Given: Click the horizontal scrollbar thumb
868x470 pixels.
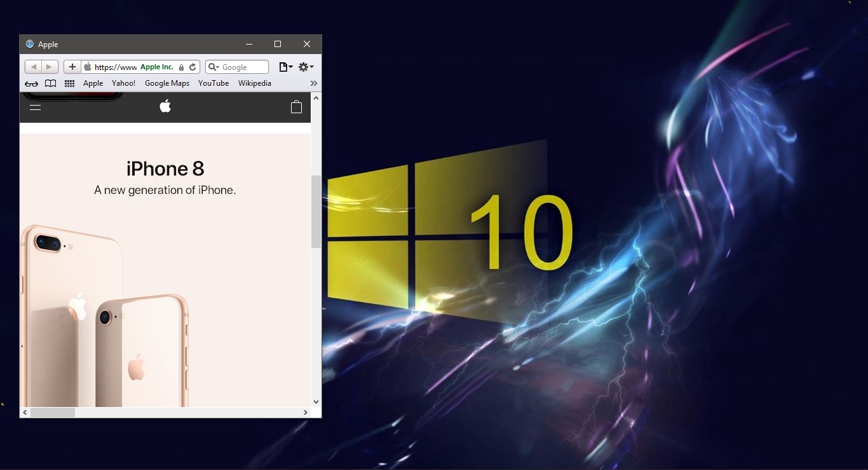Looking at the screenshot, I should 53,412.
